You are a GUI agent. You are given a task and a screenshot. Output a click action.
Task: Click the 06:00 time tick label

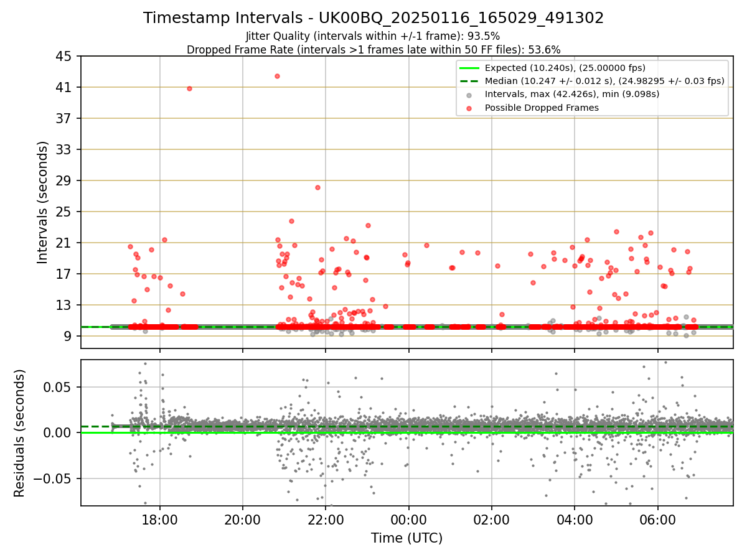click(x=658, y=520)
